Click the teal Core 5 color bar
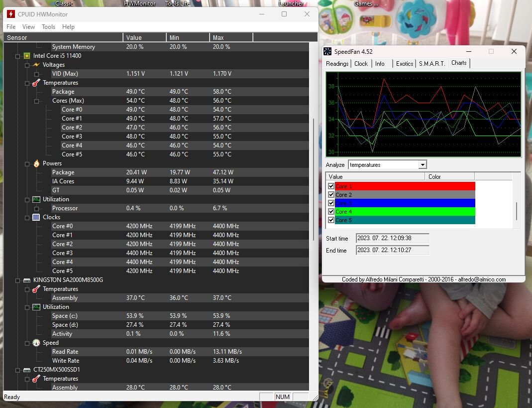The image size is (532, 408). click(x=405, y=220)
